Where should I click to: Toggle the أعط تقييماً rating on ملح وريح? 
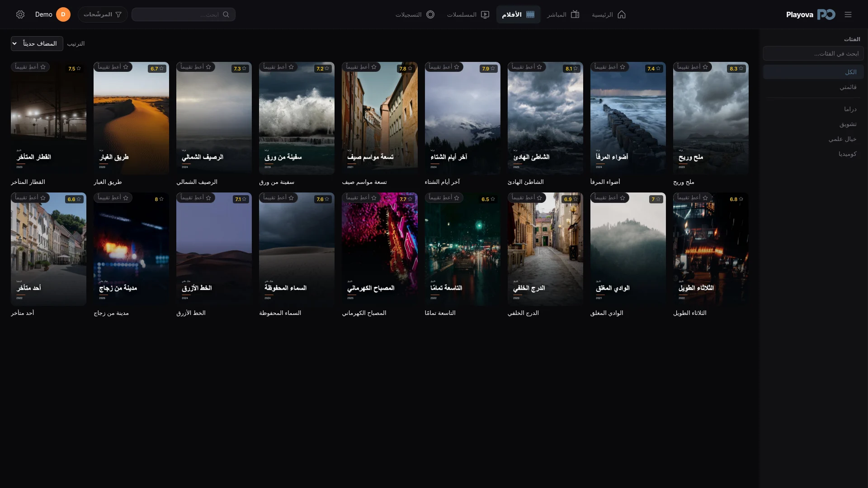693,67
